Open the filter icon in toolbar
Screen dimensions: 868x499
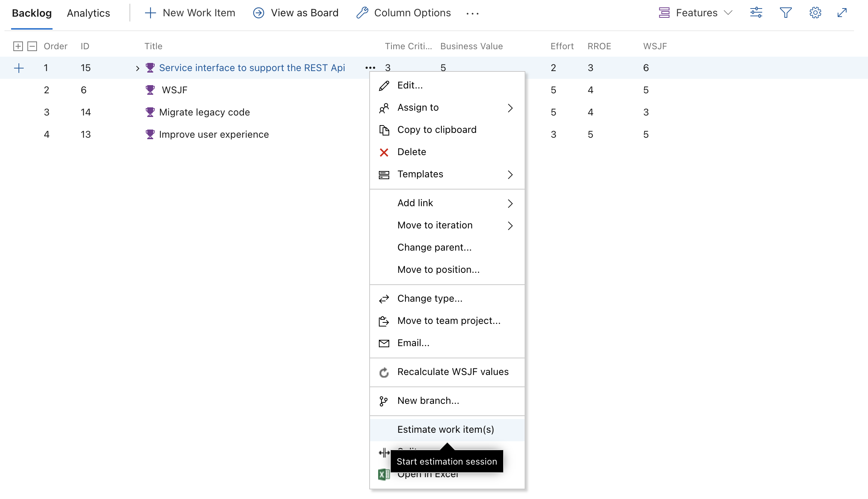[x=786, y=13]
